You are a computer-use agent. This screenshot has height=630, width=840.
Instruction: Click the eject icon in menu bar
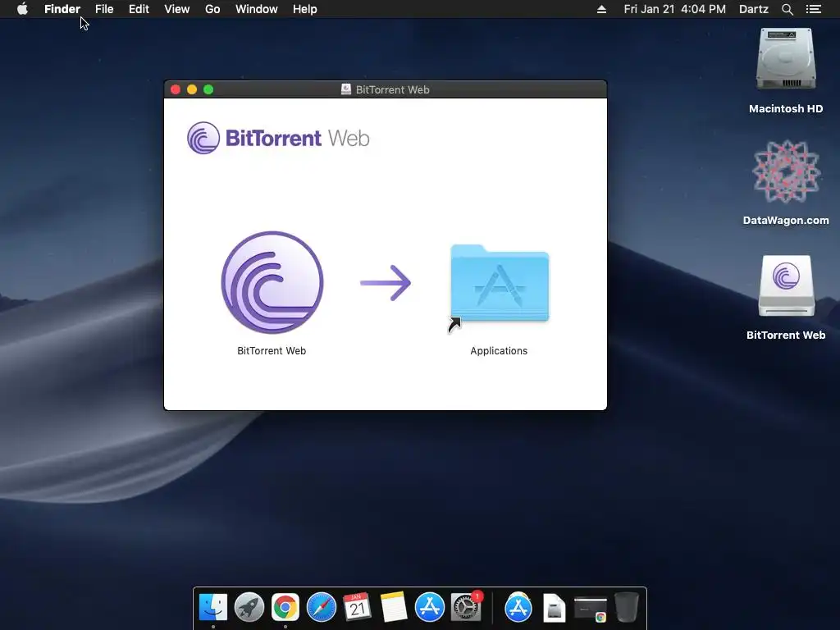tap(601, 9)
